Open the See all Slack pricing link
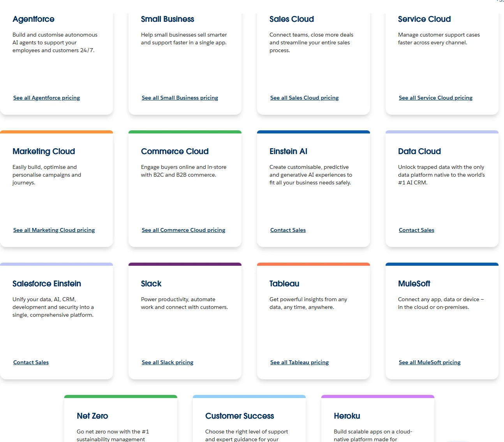This screenshot has width=504, height=442. [x=167, y=362]
